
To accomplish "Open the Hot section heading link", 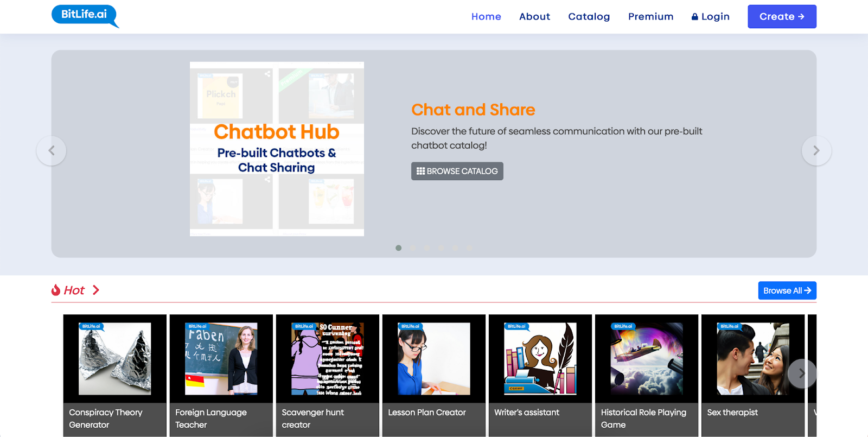I will 74,290.
